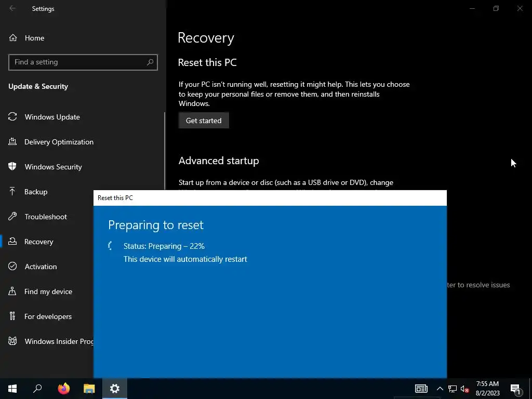
Task: Click the sidebar vertical scrollbar
Action: [165, 151]
